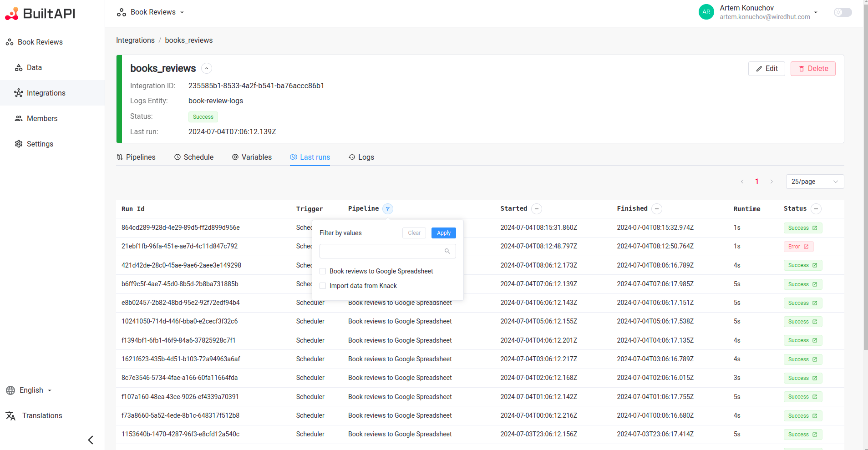This screenshot has width=868, height=450.
Task: Open Success status link for run 864cd289
Action: (x=803, y=228)
